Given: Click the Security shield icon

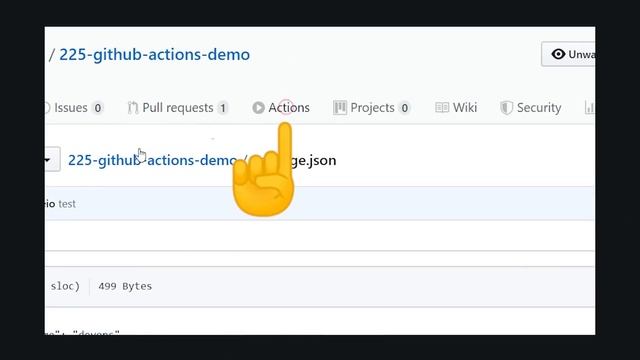Looking at the screenshot, I should click(506, 108).
